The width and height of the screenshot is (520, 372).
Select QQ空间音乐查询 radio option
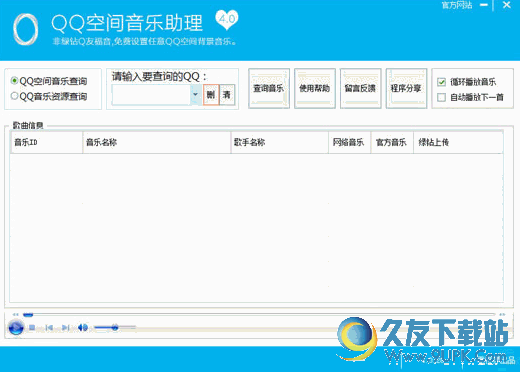pyautogui.click(x=49, y=81)
